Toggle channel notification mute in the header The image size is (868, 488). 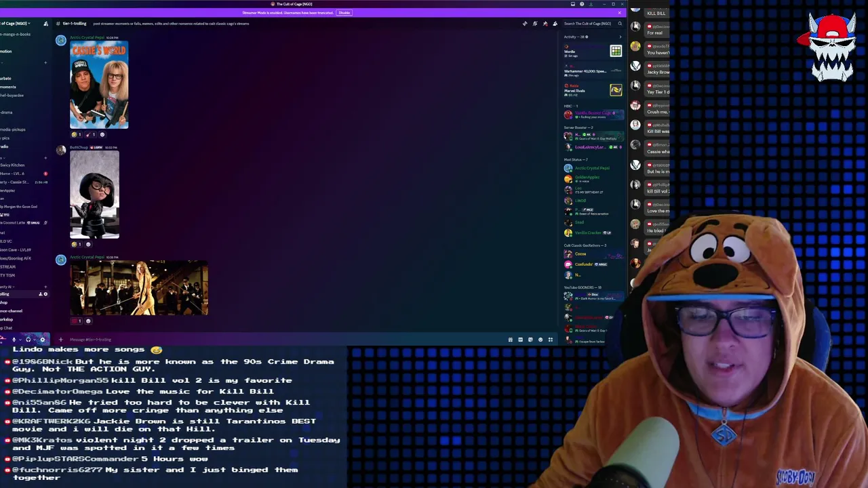pos(535,24)
